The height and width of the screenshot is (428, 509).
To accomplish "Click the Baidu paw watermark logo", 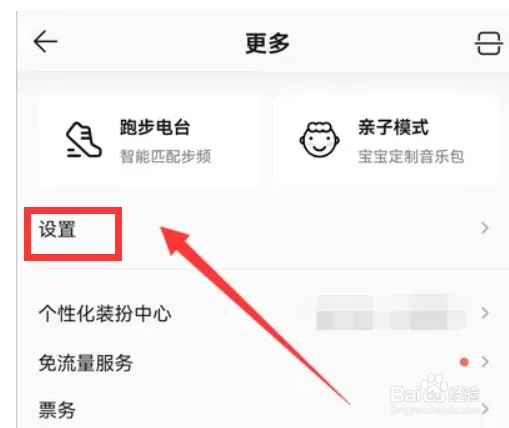I will [x=433, y=388].
